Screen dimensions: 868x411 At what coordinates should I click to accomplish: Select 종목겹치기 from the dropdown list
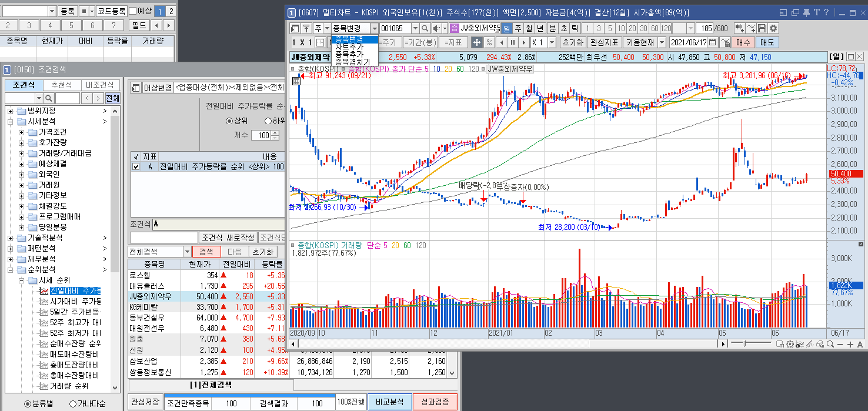click(x=353, y=62)
